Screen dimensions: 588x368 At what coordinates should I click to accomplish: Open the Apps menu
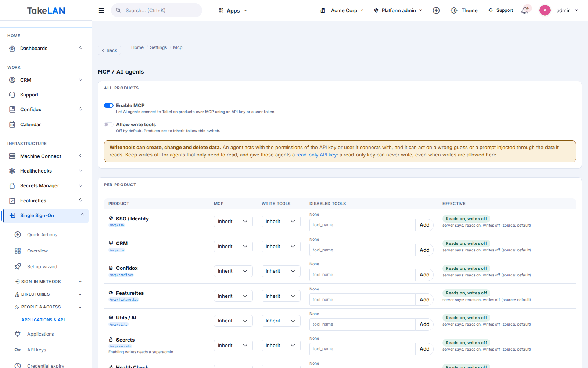click(233, 10)
